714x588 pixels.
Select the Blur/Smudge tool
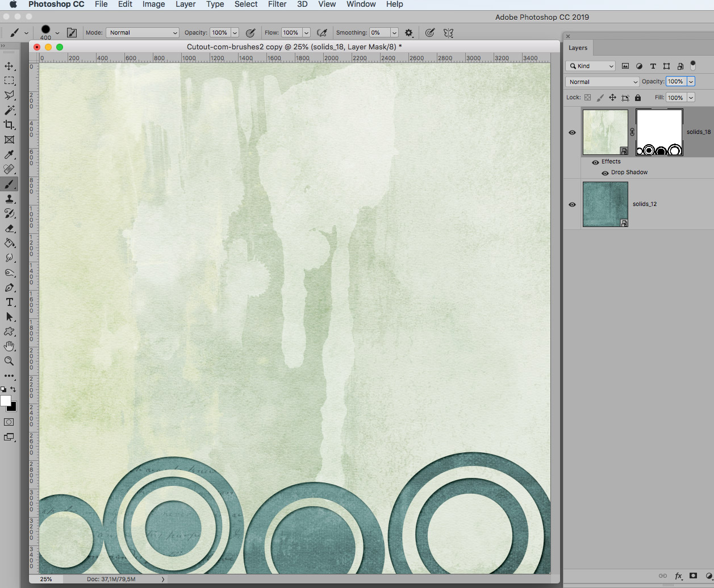click(x=9, y=258)
